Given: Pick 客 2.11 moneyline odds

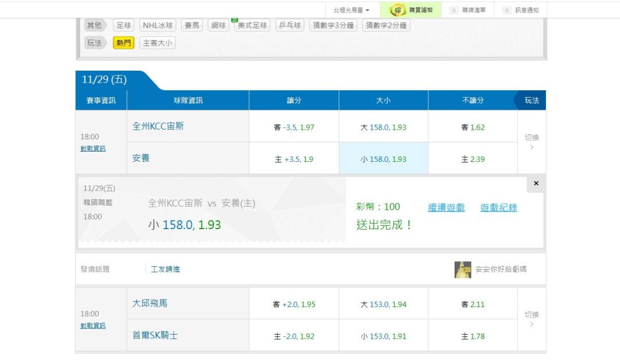Looking at the screenshot, I should [473, 304].
